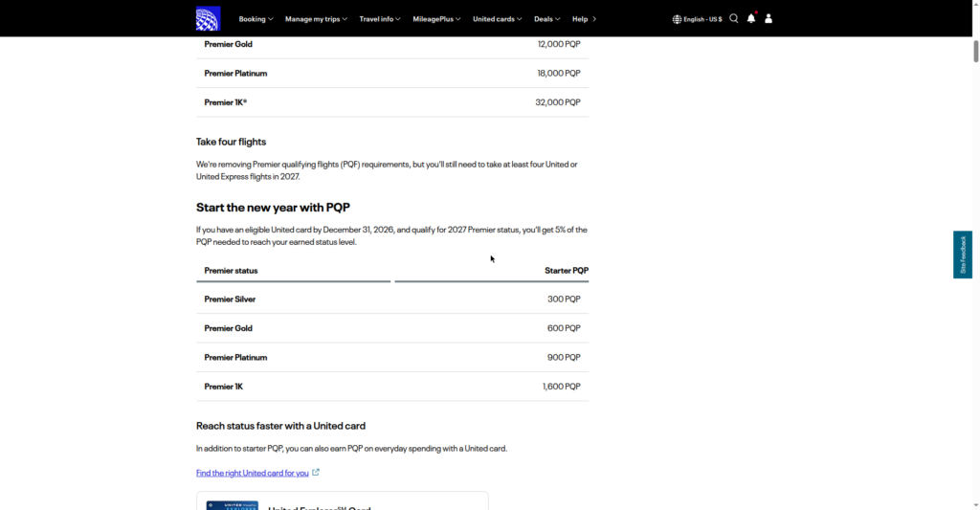Image resolution: width=980 pixels, height=510 pixels.
Task: Select the 32,000 PQP value
Action: click(558, 101)
